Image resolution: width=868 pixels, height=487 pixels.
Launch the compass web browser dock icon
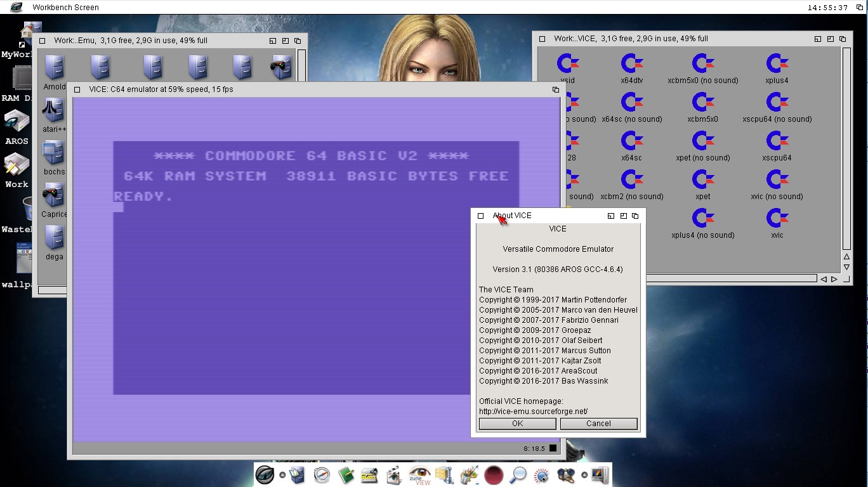click(x=322, y=474)
